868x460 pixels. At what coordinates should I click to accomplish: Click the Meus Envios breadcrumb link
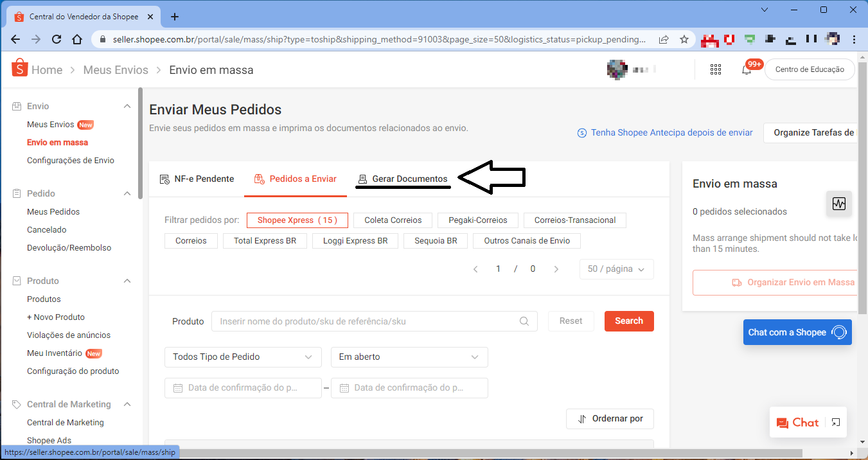click(x=116, y=70)
